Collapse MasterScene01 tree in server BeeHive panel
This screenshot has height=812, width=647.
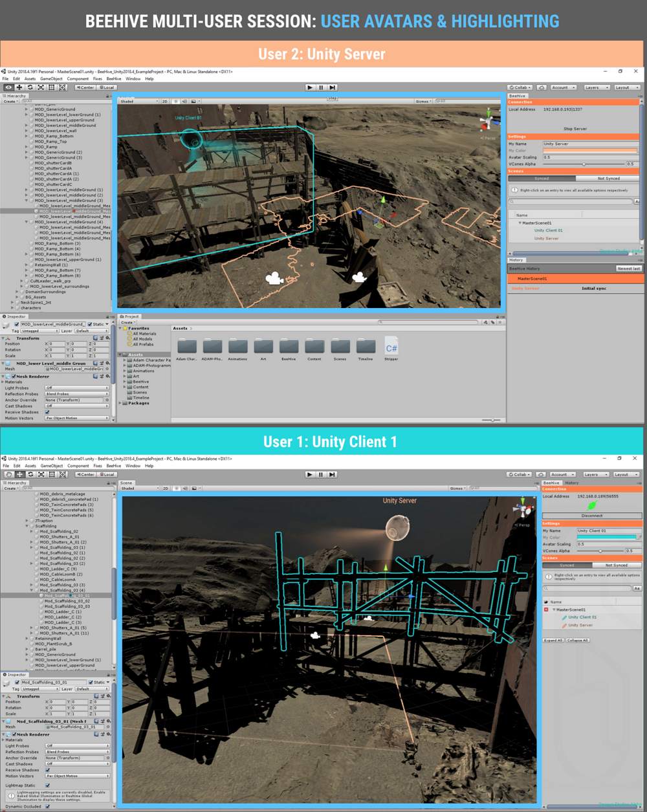[x=520, y=223]
